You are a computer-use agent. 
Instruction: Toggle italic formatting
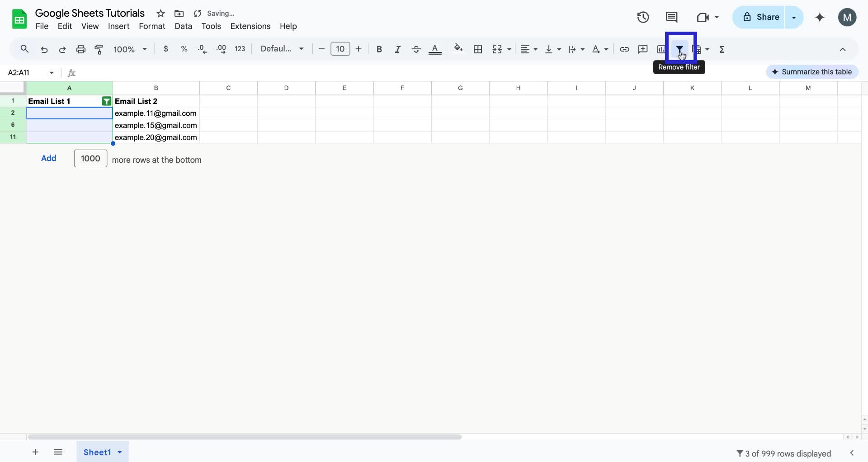click(x=397, y=49)
